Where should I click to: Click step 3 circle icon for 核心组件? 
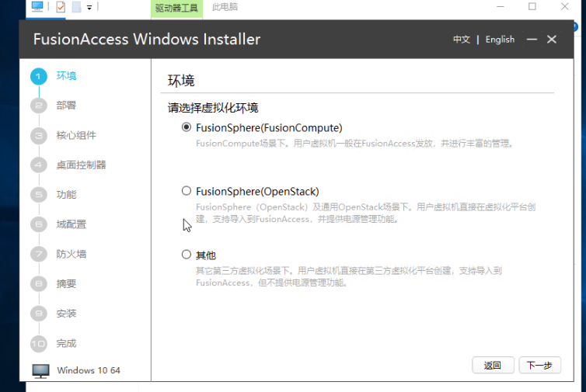39,135
